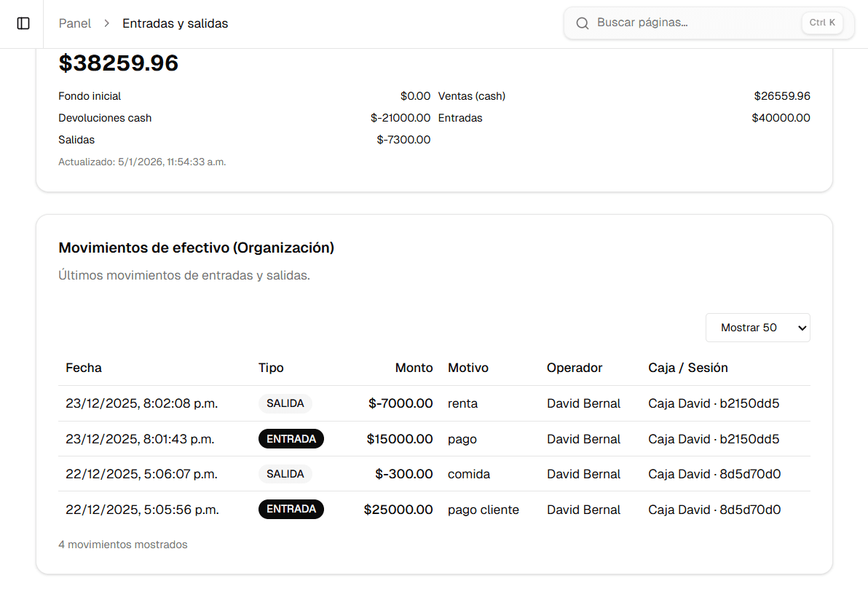This screenshot has width=868, height=605.
Task: Select the total balance $38259.96
Action: pos(119,63)
